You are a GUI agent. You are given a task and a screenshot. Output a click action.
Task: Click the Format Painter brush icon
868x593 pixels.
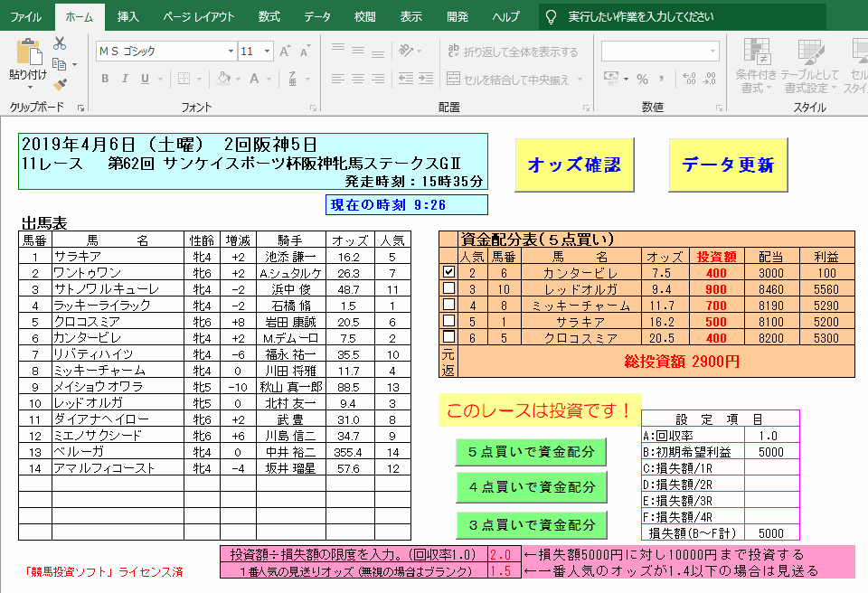[60, 85]
